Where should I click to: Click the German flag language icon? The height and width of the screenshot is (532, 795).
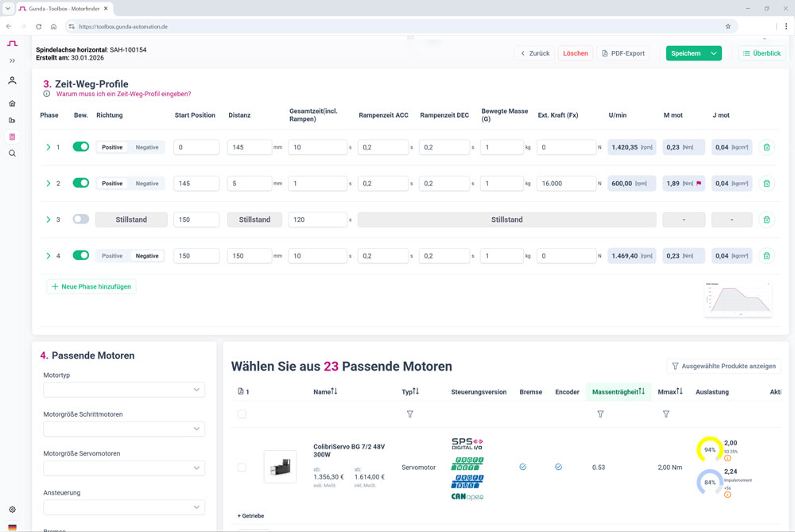[12, 526]
